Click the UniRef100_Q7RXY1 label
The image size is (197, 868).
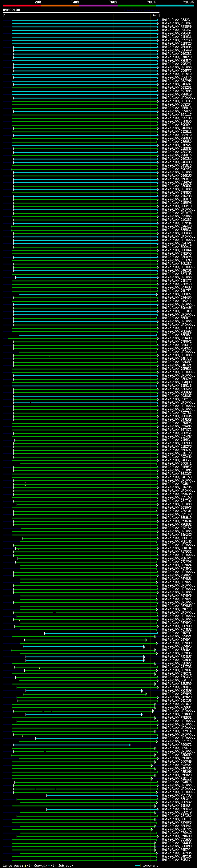177,674
